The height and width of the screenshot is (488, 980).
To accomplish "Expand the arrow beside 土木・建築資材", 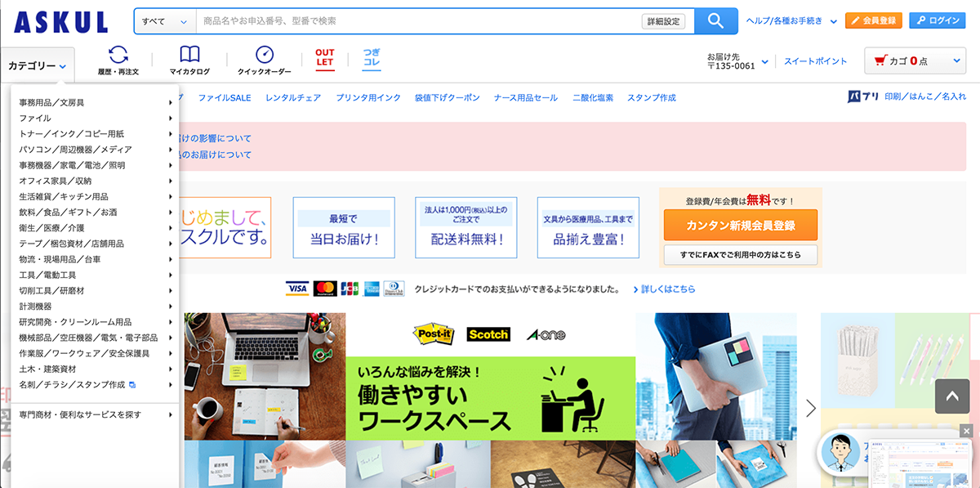I will 171,369.
